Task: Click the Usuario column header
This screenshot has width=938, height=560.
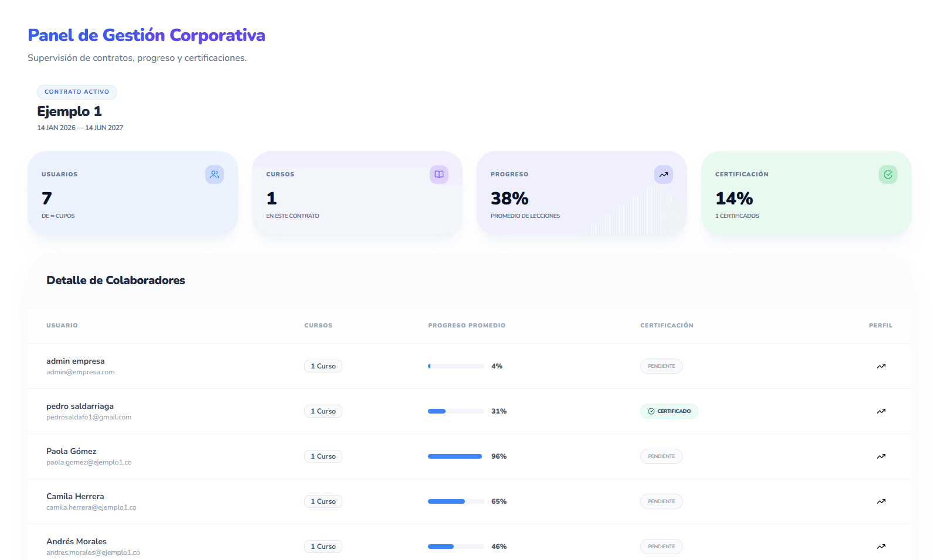Action: pyautogui.click(x=62, y=326)
